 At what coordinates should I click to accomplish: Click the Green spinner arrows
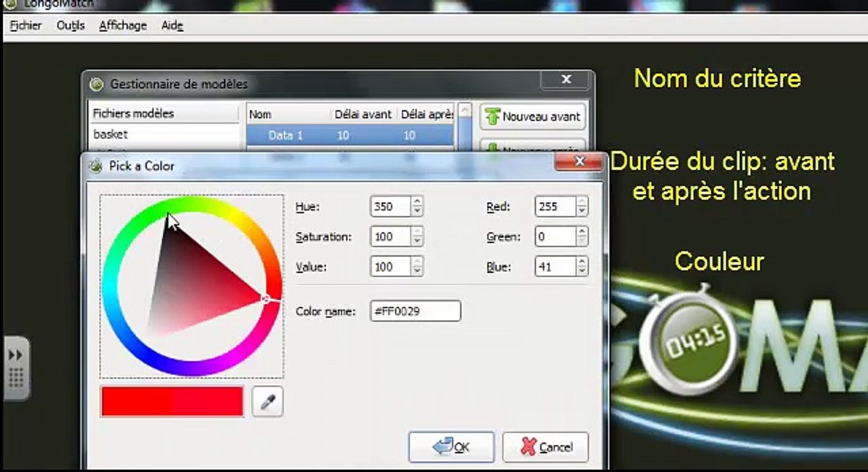point(582,237)
